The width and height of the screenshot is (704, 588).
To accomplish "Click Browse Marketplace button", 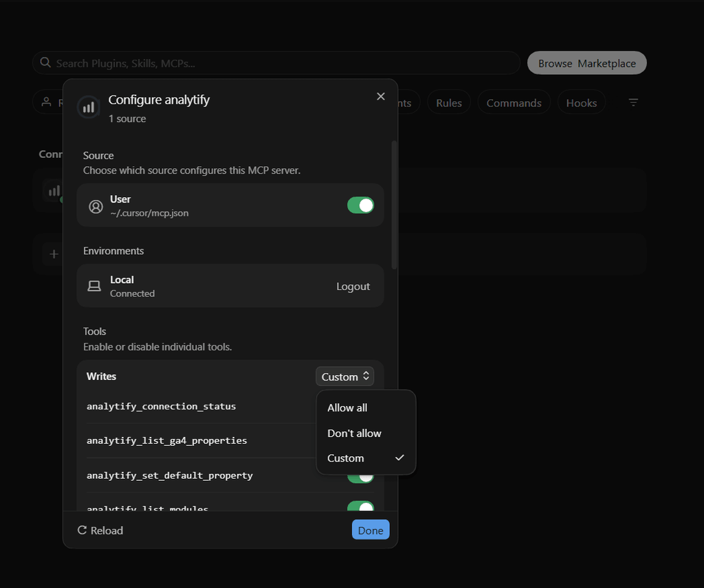I will [x=587, y=63].
